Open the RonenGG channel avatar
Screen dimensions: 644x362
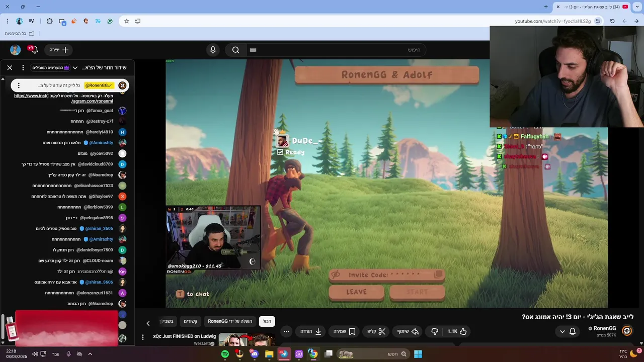click(x=627, y=331)
